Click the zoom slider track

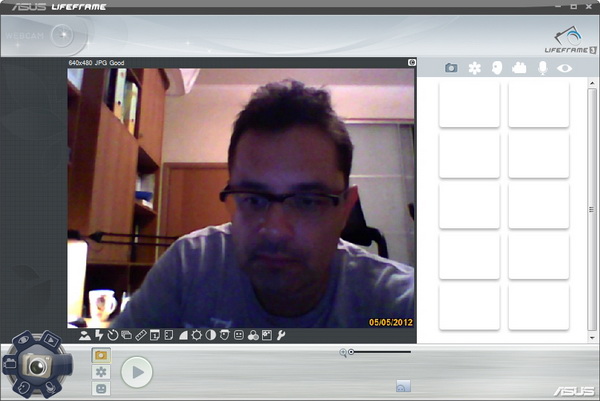tap(380, 352)
